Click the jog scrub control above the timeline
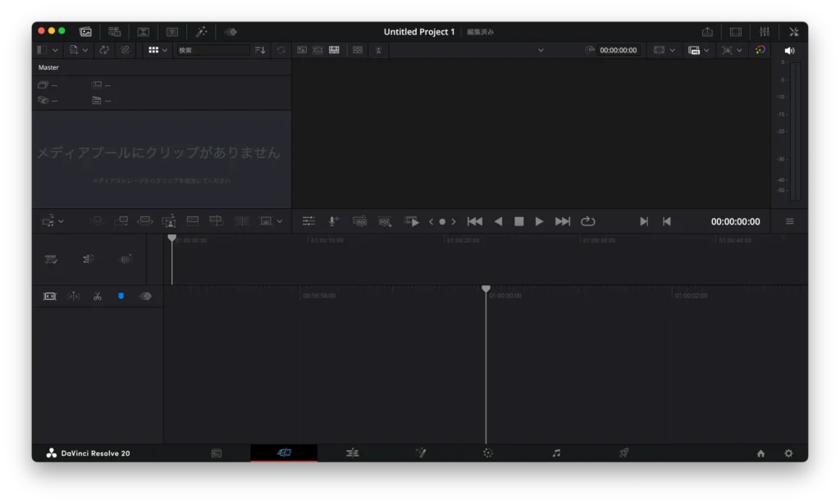The height and width of the screenshot is (504, 840). click(443, 220)
